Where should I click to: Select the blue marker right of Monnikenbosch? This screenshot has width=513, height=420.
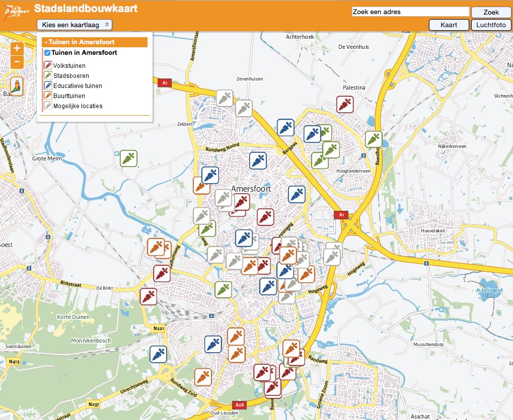(158, 354)
